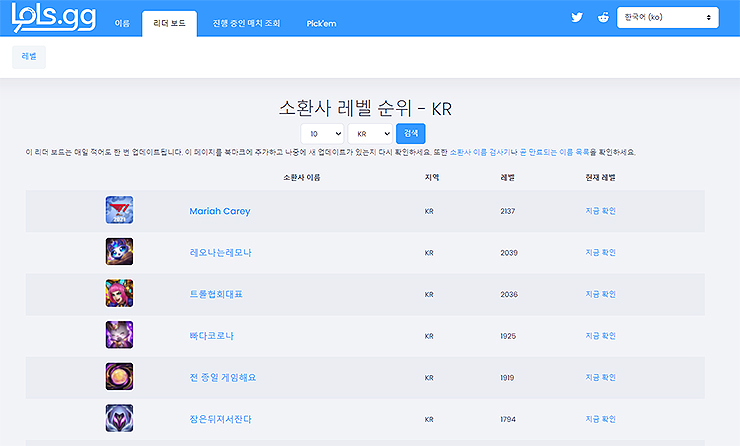Expand the KR region dropdown
The height and width of the screenshot is (446, 740).
click(370, 134)
